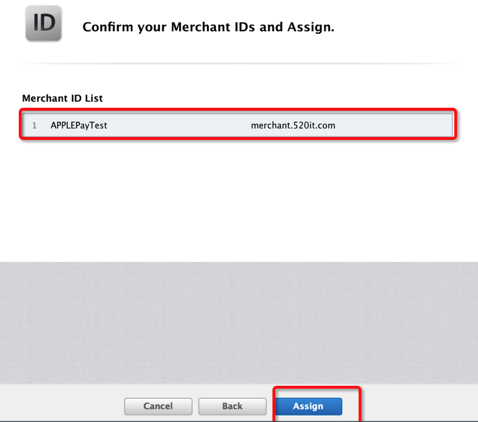
Task: Cancel the merchant ID assignment
Action: point(158,406)
